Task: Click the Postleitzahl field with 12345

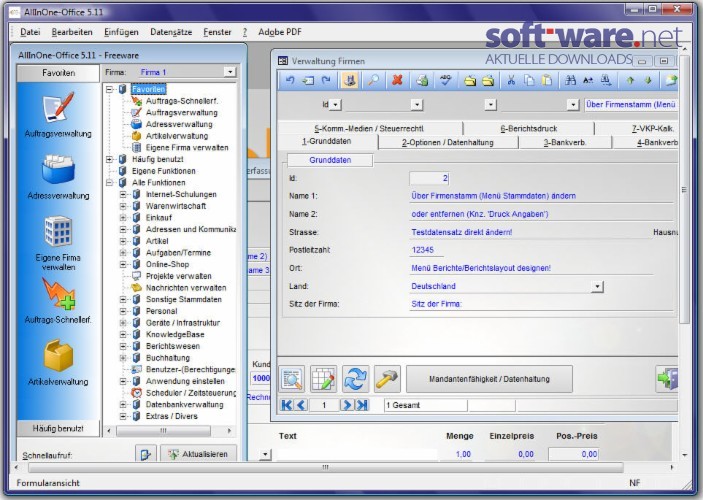Action: coord(426,250)
